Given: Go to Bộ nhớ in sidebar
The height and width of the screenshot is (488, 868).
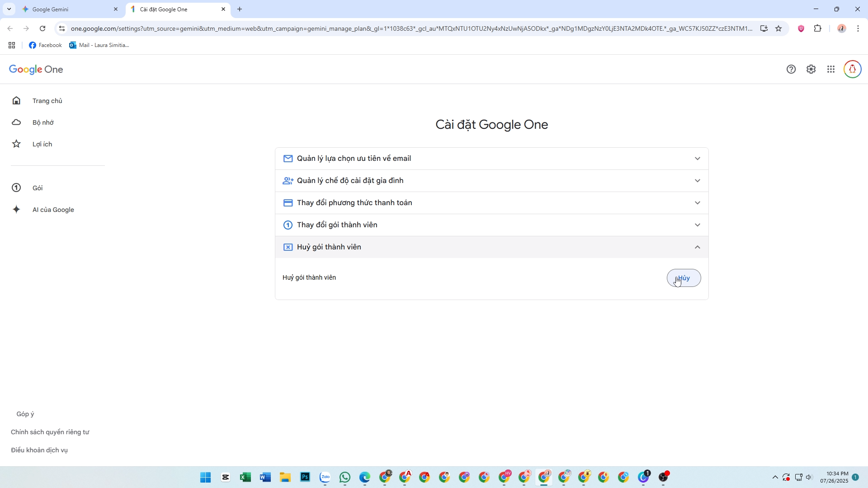Looking at the screenshot, I should tap(43, 122).
